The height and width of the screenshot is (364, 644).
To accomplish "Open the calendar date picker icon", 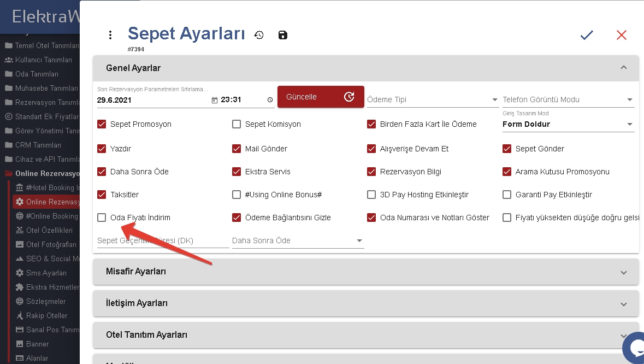I will (214, 100).
